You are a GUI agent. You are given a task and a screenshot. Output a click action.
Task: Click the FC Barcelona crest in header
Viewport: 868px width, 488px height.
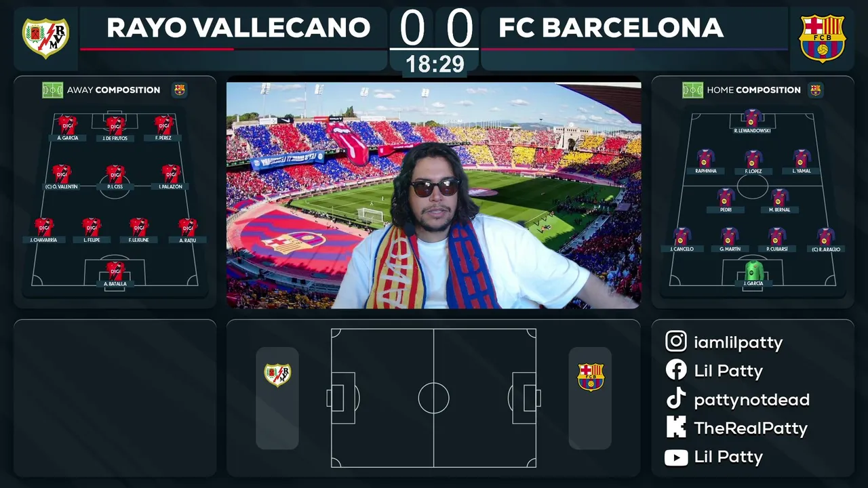point(822,38)
